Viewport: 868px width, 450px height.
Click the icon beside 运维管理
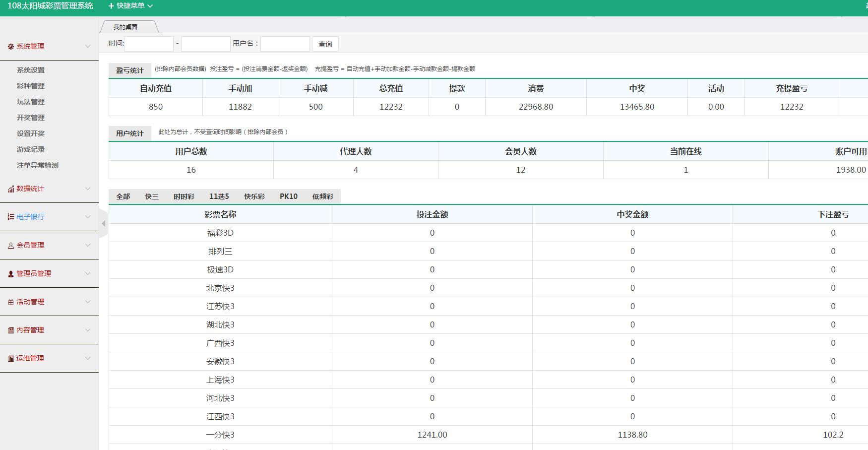11,359
